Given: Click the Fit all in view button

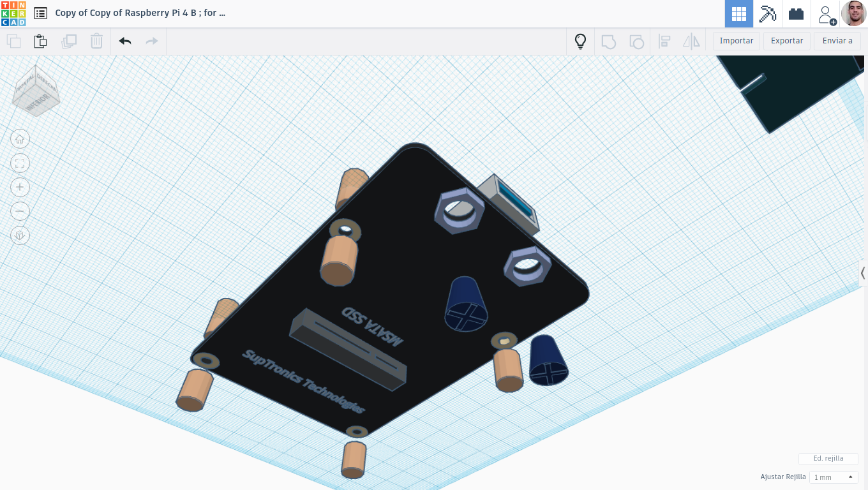Looking at the screenshot, I should coord(20,163).
